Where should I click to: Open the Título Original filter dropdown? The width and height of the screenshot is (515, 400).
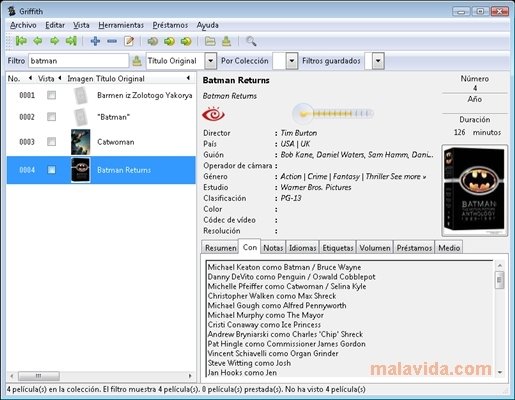(x=211, y=61)
